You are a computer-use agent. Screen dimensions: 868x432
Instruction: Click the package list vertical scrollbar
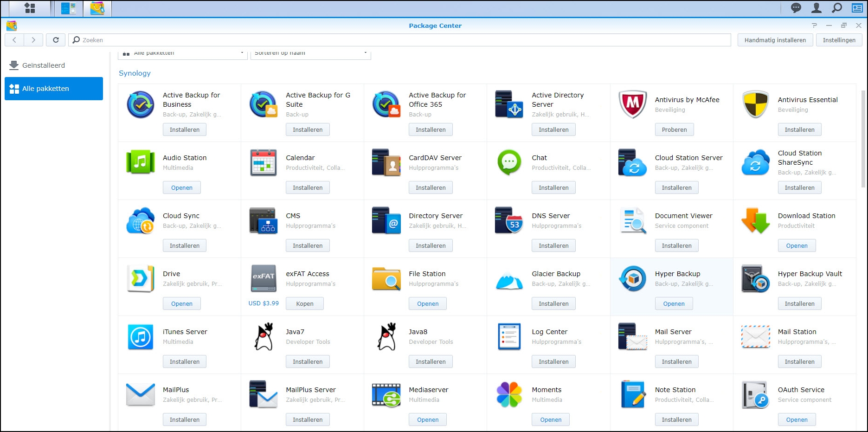click(x=863, y=139)
